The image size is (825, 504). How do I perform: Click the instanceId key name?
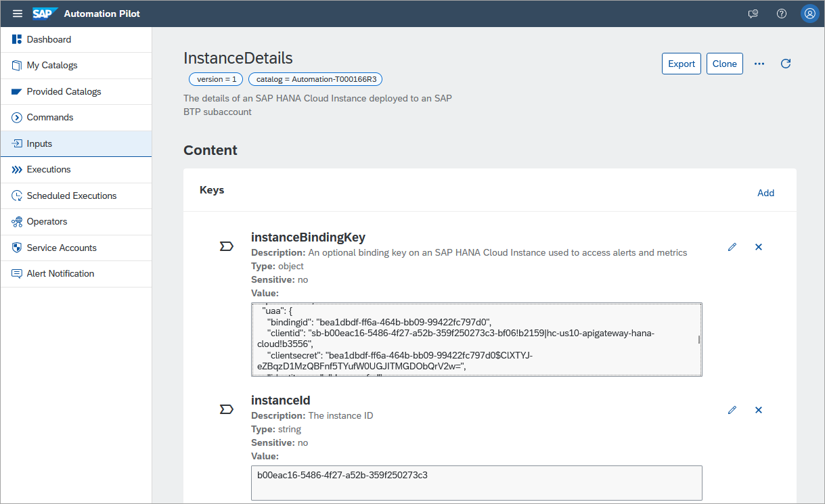tap(281, 400)
